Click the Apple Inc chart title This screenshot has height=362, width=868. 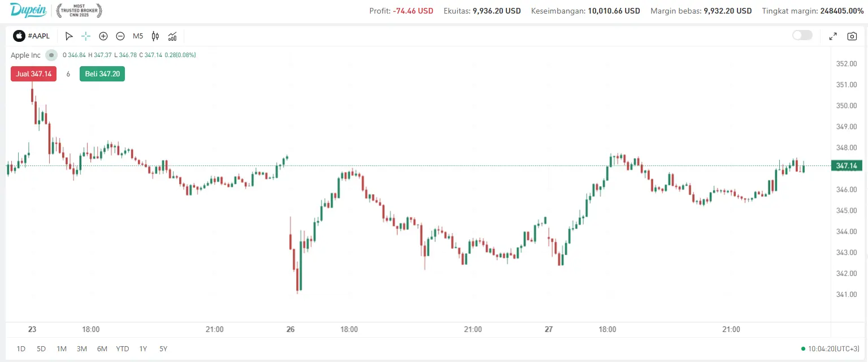coord(25,55)
